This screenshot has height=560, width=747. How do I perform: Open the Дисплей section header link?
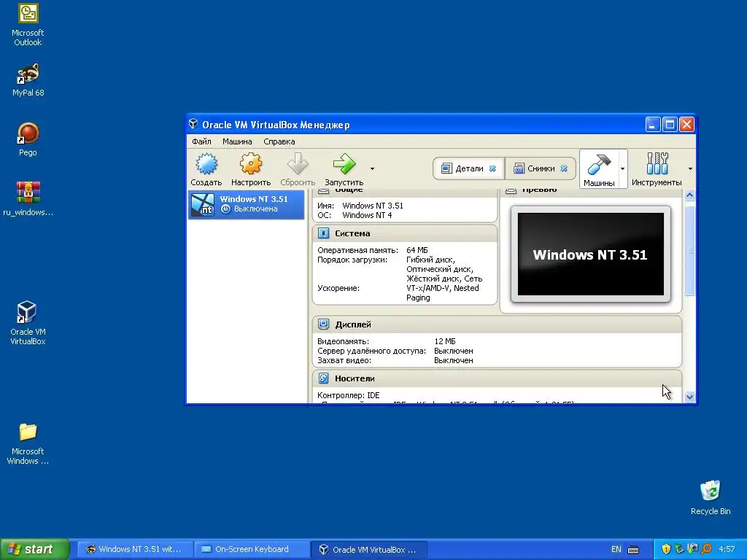click(352, 324)
